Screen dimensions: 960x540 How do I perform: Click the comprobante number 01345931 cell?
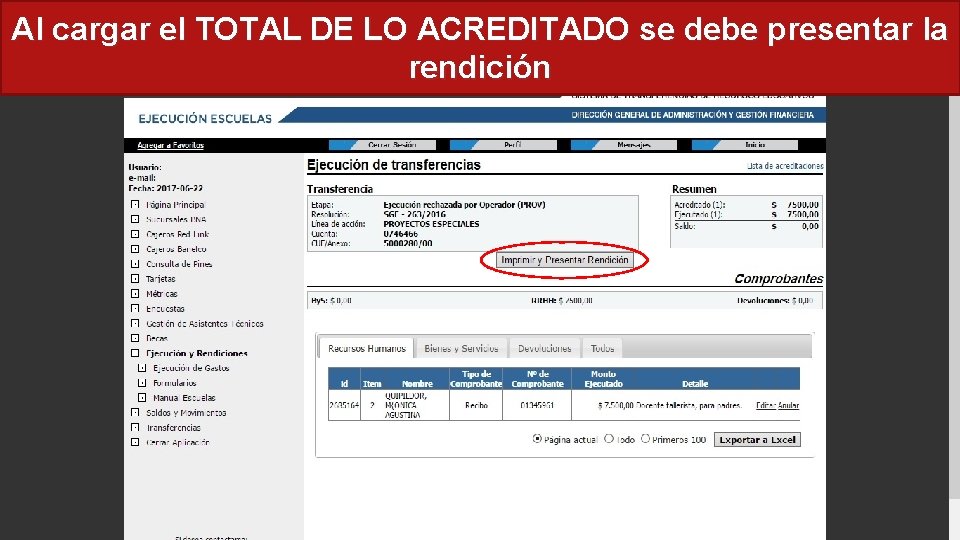click(537, 405)
